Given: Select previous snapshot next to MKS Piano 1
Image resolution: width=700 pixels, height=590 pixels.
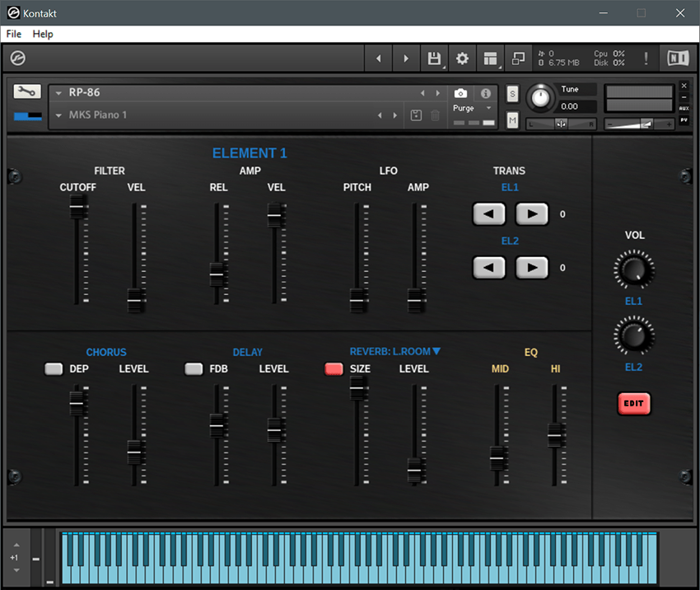Looking at the screenshot, I should [x=380, y=115].
